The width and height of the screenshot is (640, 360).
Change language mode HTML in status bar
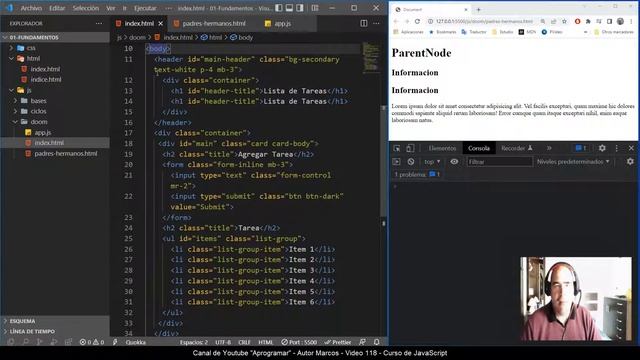click(x=266, y=342)
